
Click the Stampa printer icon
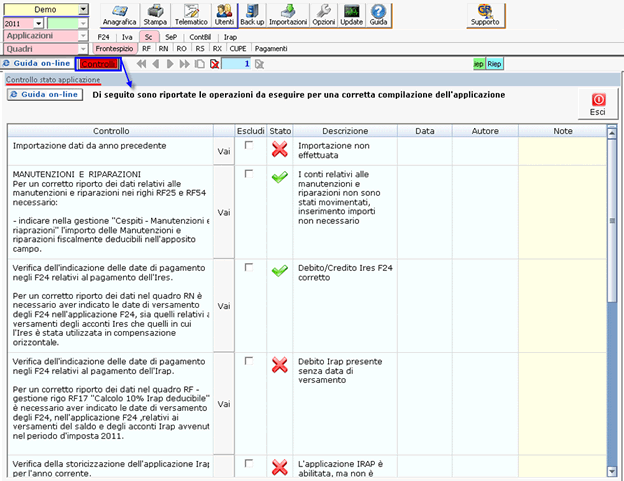point(155,16)
